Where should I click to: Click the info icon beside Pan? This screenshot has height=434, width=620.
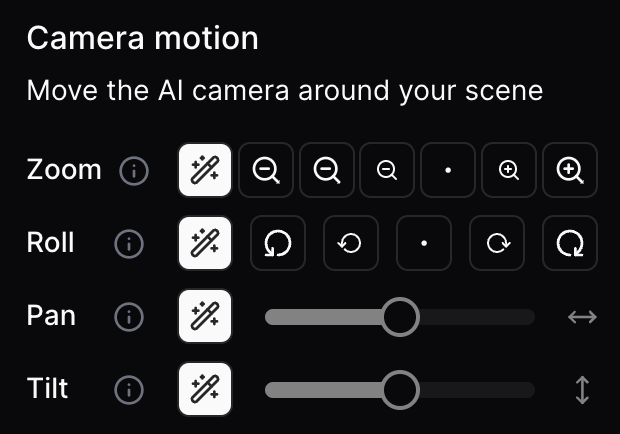(x=129, y=317)
